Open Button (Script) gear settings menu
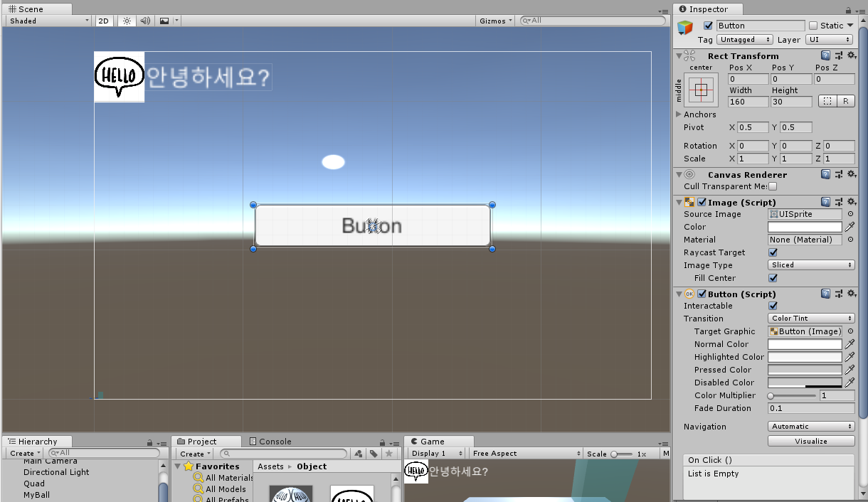The height and width of the screenshot is (502, 868). [851, 294]
